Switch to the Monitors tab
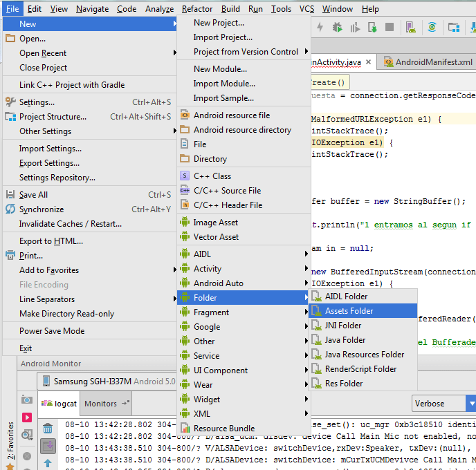The height and width of the screenshot is (470, 476). point(106,403)
